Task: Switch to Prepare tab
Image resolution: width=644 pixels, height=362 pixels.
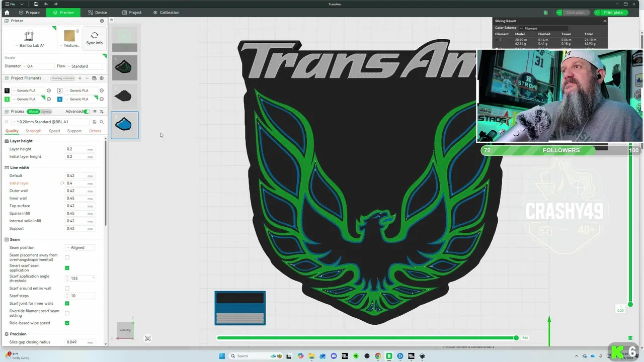Action: pos(29,13)
